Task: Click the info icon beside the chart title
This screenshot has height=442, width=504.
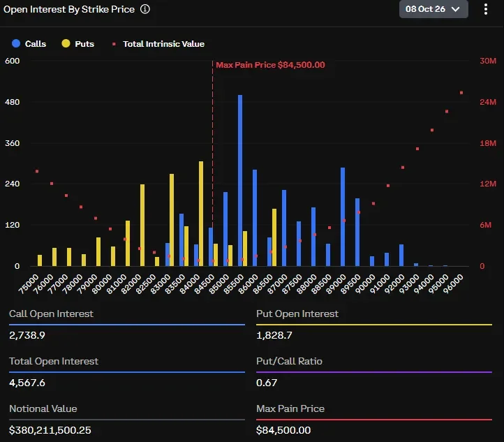Action: (145, 9)
